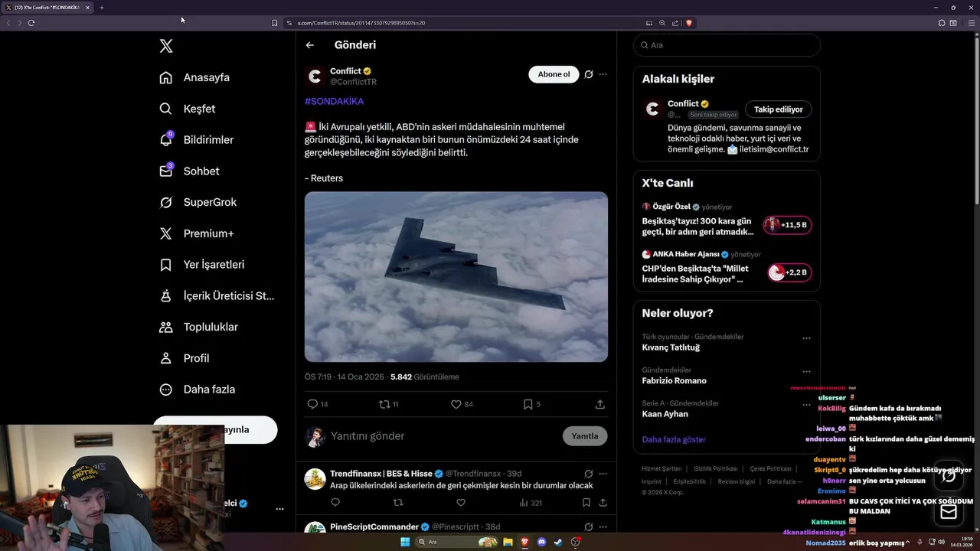Click Takip ediliyor following button
This screenshot has width=980, height=551.
point(779,109)
